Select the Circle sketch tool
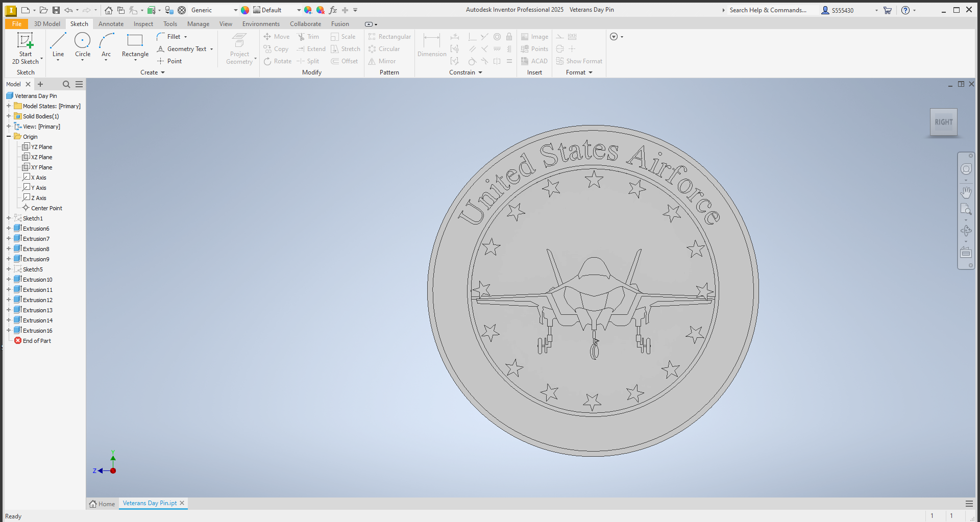This screenshot has width=980, height=522. click(x=82, y=46)
